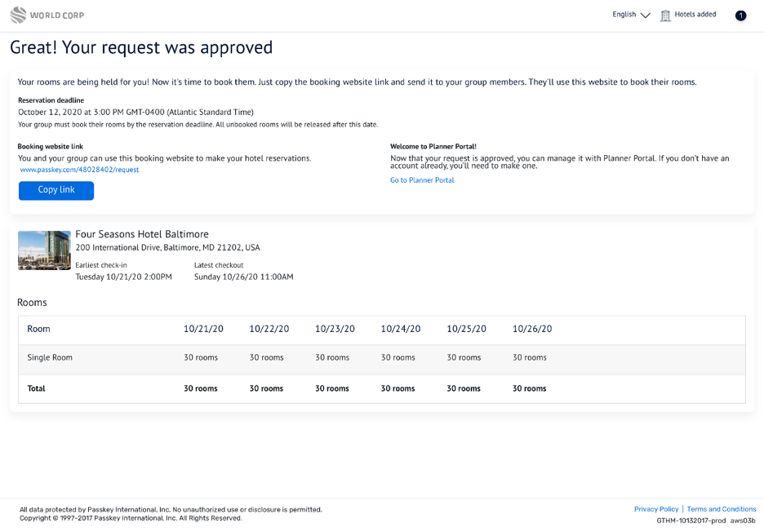Open the Hotels added menu item
The width and height of the screenshot is (764, 532).
[695, 15]
